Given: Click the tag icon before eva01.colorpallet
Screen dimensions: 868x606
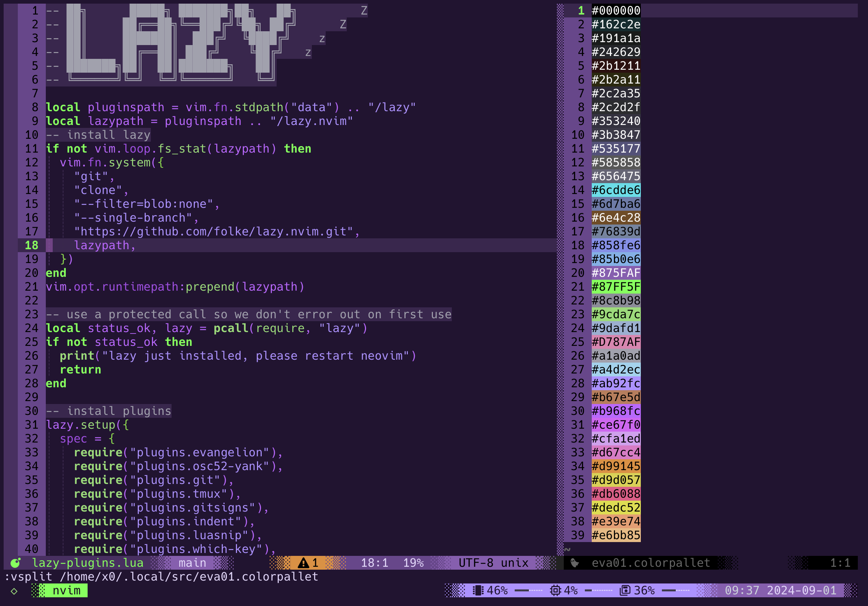Looking at the screenshot, I should 575,563.
